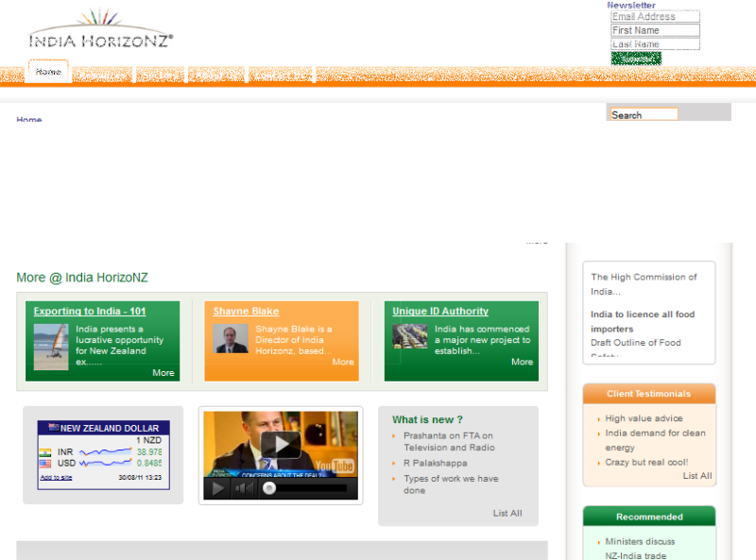Click the India HorizoNZ logo

[100, 29]
